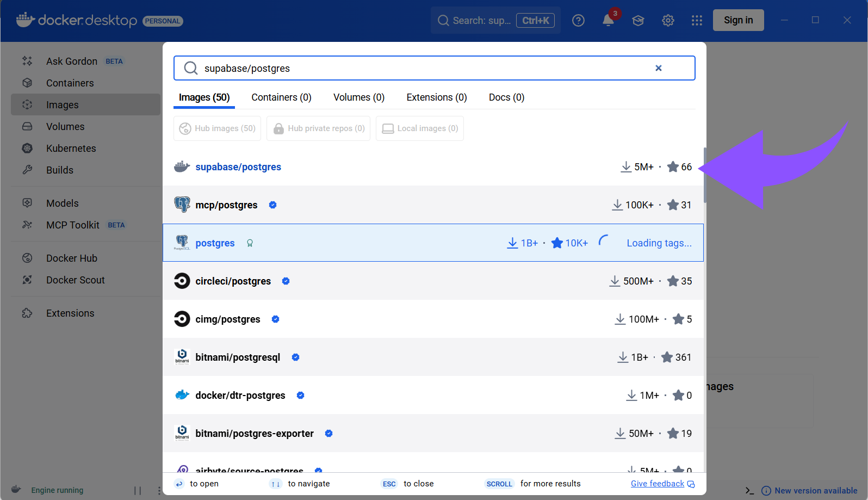Toggle the Local images (0) filter

pyautogui.click(x=419, y=128)
